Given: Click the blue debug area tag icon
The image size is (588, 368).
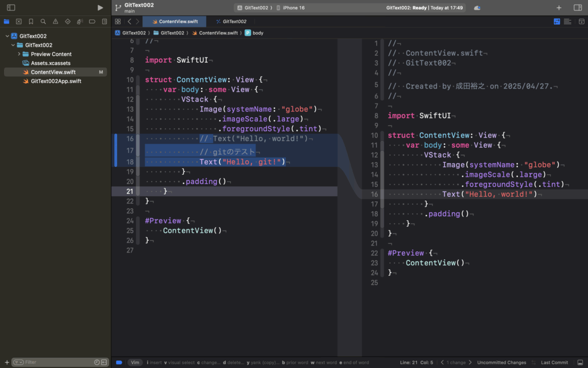Looking at the screenshot, I should coord(119,362).
